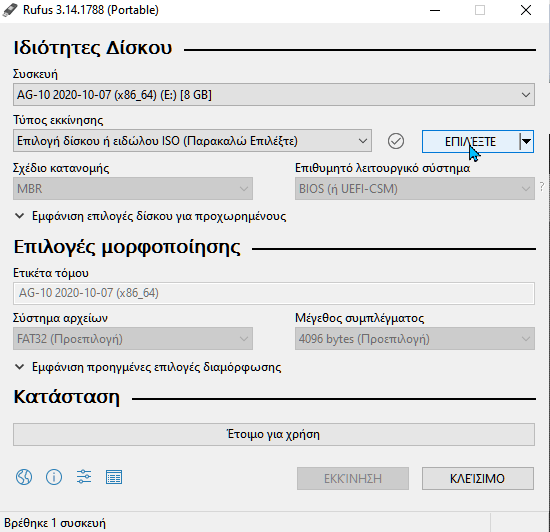Expand advanced disk options section
This screenshot has width=550, height=532.
pos(151,216)
